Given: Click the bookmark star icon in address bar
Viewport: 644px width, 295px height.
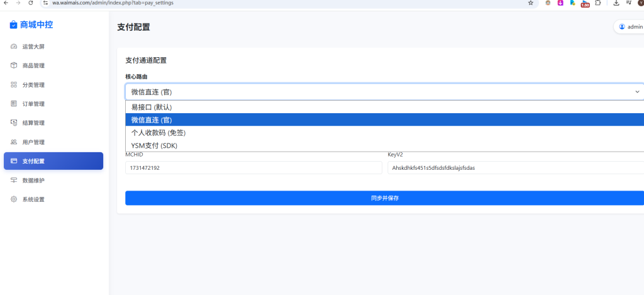Looking at the screenshot, I should tap(531, 3).
